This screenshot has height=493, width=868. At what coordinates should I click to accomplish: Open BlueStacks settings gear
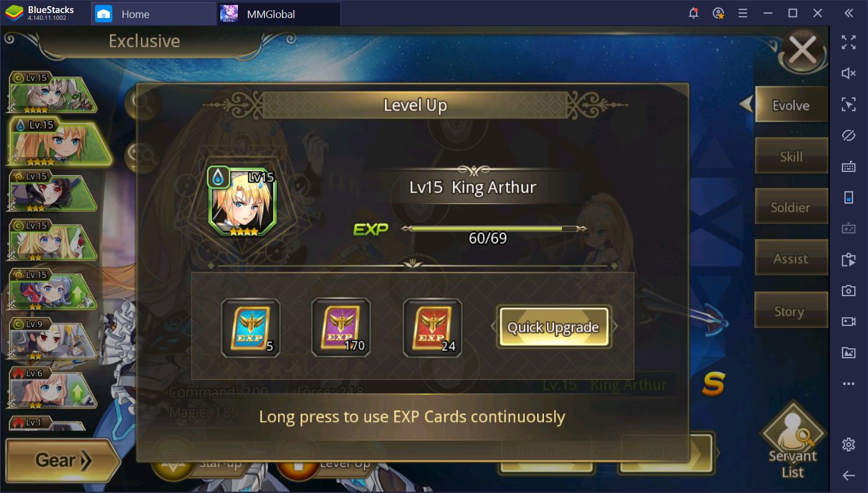[x=848, y=445]
